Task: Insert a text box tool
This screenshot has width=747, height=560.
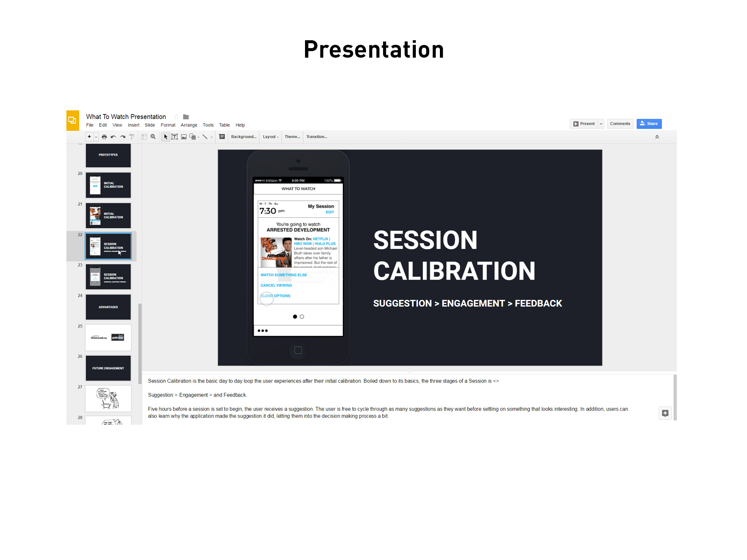Action: [175, 137]
